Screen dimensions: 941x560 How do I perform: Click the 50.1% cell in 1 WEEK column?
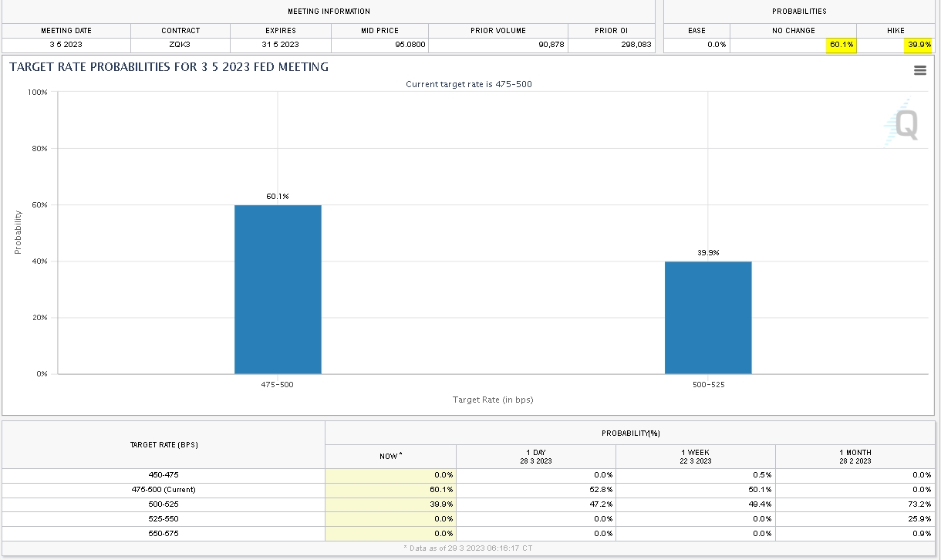(696, 490)
